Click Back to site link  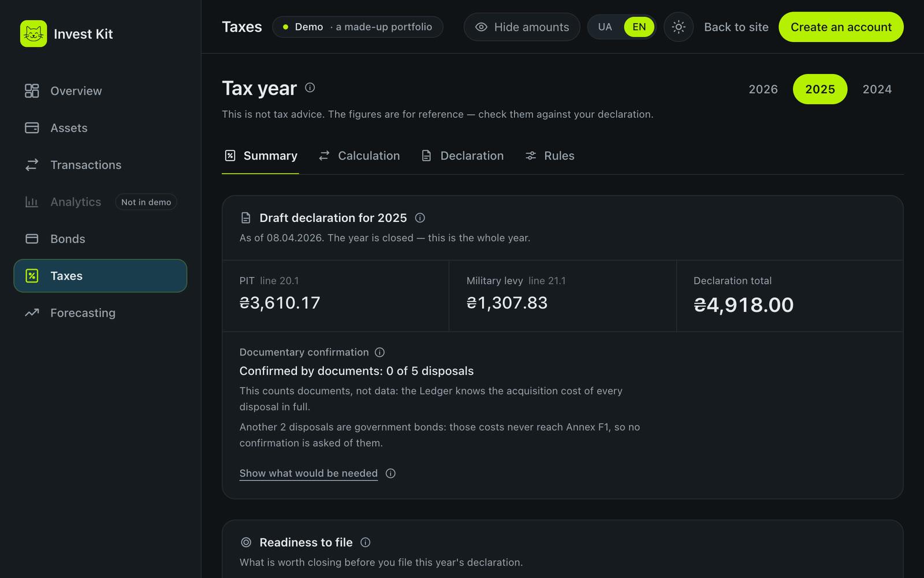click(x=736, y=27)
